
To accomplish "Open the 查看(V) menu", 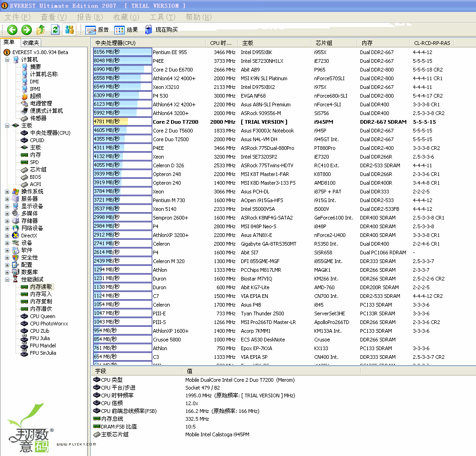I will pos(54,17).
